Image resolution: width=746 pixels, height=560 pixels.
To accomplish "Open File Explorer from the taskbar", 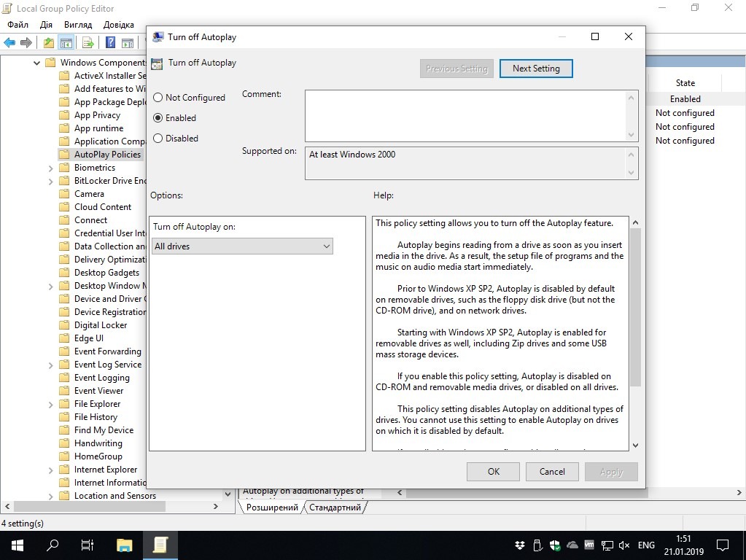I will pyautogui.click(x=124, y=545).
